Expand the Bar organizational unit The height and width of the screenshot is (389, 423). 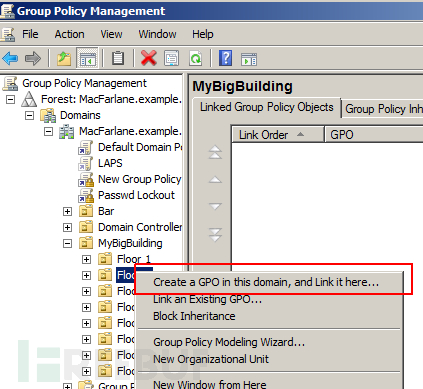(67, 212)
